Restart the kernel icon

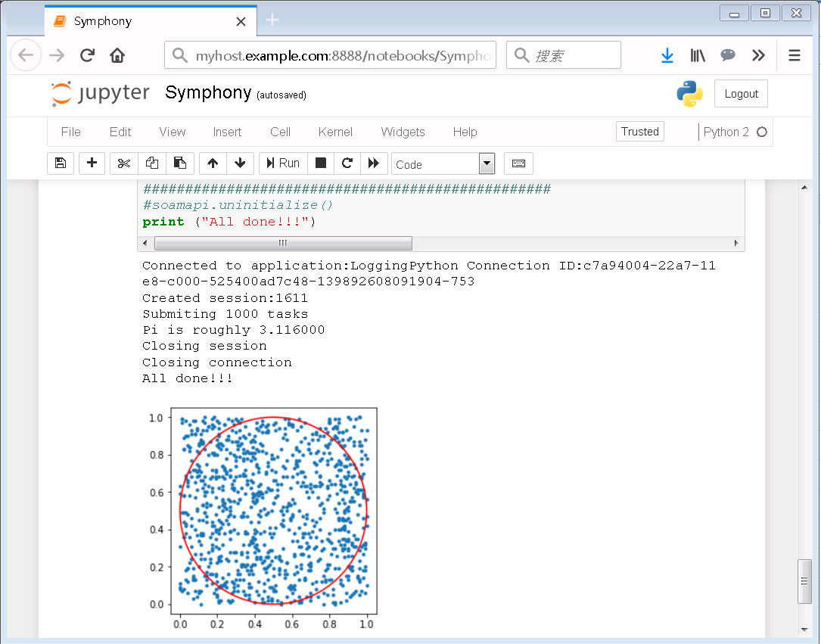347,163
